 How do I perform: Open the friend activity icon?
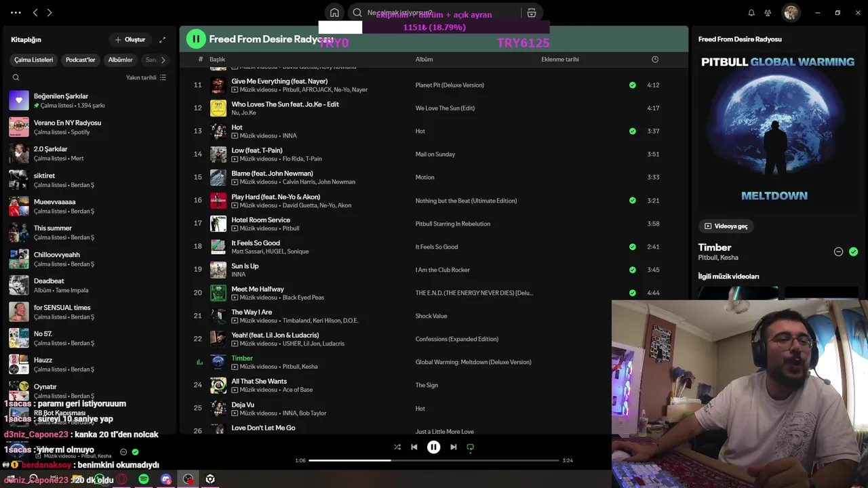pos(768,12)
